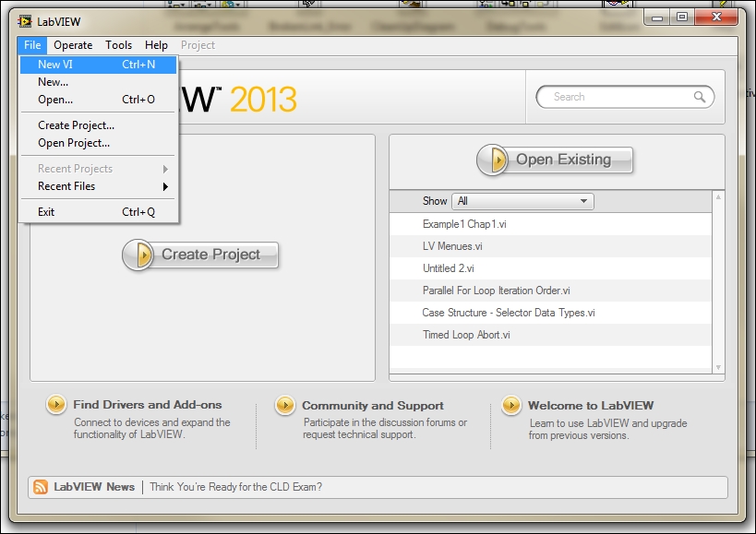Image resolution: width=756 pixels, height=534 pixels.
Task: Click the recent files list scroll up arrow
Action: click(x=718, y=197)
